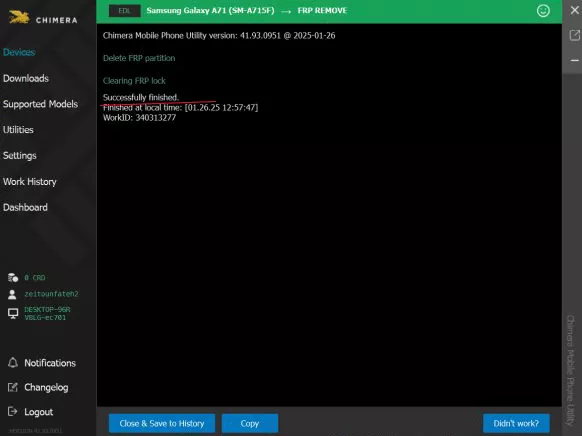This screenshot has height=436, width=582.
Task: Open Utilities menu item
Action: pos(18,130)
